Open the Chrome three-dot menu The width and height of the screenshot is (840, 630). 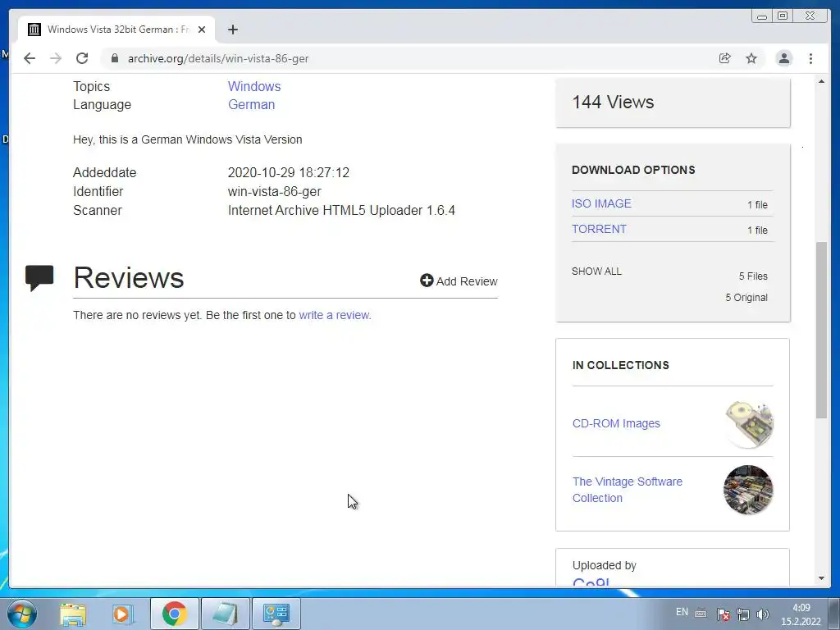810,58
